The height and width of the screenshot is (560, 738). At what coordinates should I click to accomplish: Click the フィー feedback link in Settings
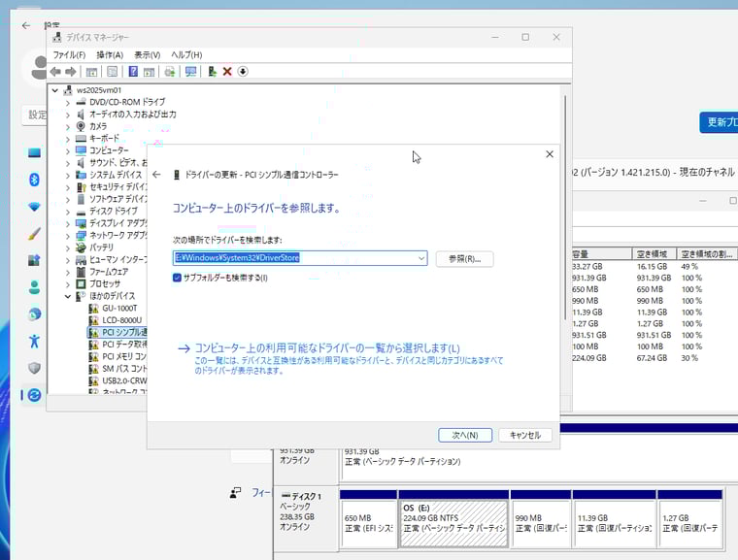[261, 493]
